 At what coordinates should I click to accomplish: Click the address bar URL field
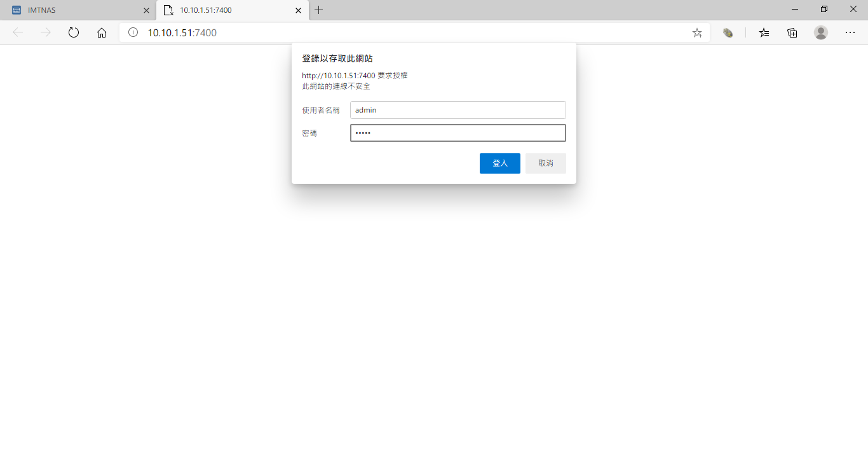coord(413,32)
